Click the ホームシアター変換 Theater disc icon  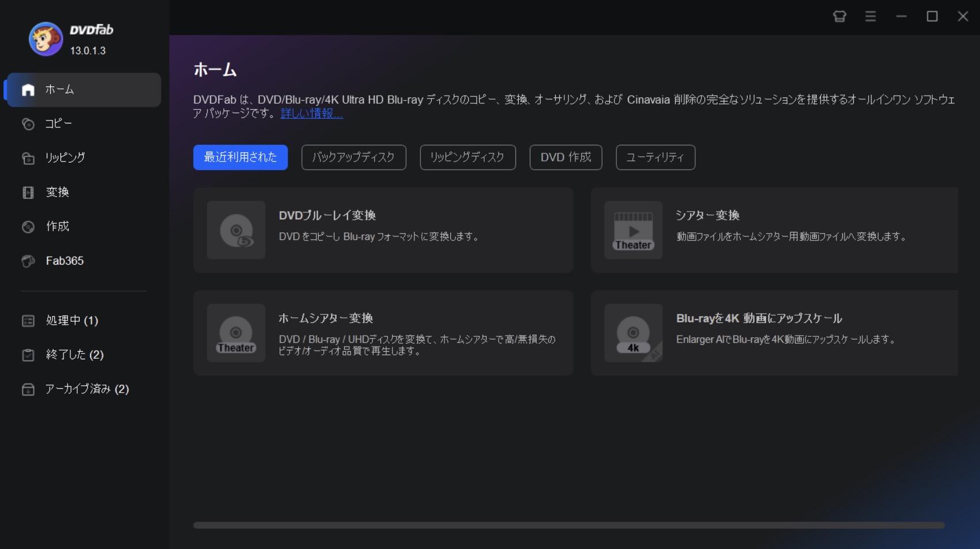[236, 333]
